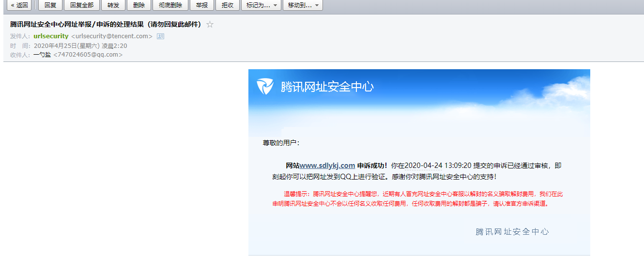Image resolution: width=644 pixels, height=257 pixels.
Task: Permanently delete with 彻底删除
Action: pyautogui.click(x=170, y=5)
